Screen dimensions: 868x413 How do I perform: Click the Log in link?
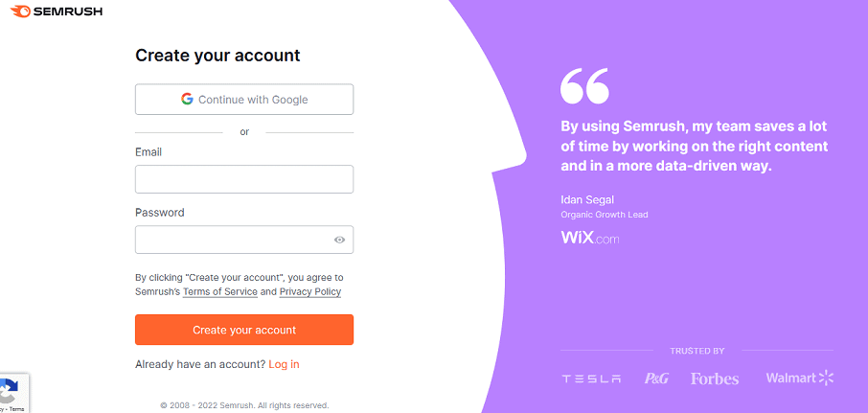pyautogui.click(x=284, y=364)
